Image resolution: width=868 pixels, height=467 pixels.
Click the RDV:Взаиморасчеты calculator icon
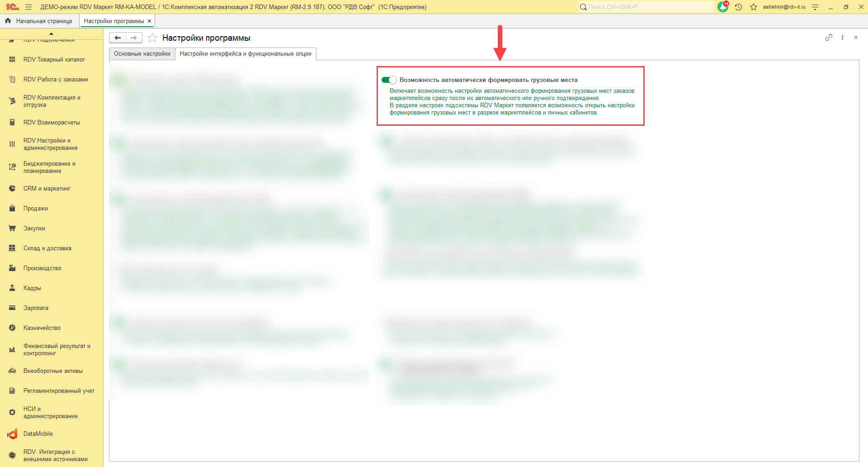tap(12, 123)
